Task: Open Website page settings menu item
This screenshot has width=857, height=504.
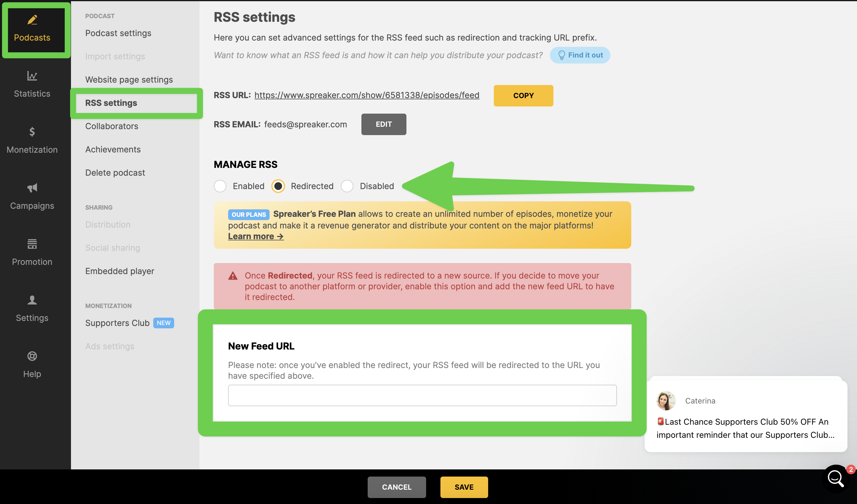Action: pyautogui.click(x=129, y=80)
